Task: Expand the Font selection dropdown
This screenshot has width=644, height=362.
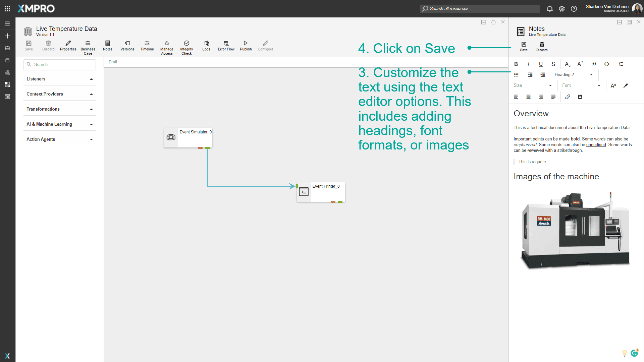Action: click(x=581, y=85)
